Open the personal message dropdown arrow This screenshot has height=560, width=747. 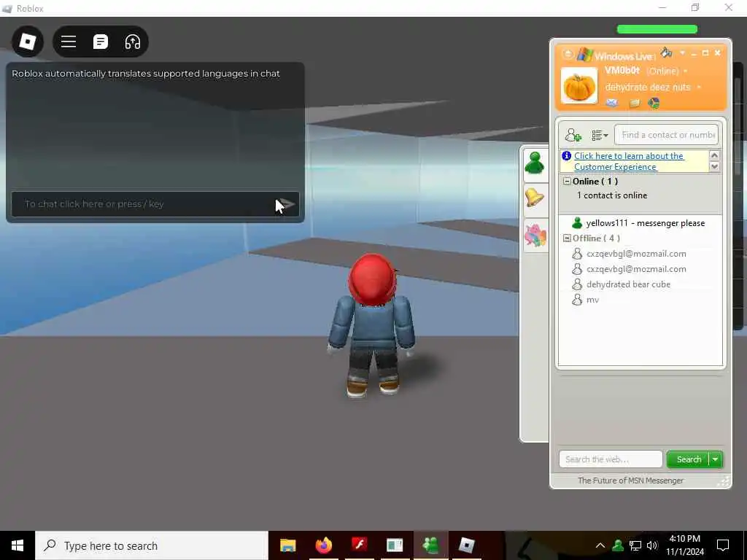[699, 87]
